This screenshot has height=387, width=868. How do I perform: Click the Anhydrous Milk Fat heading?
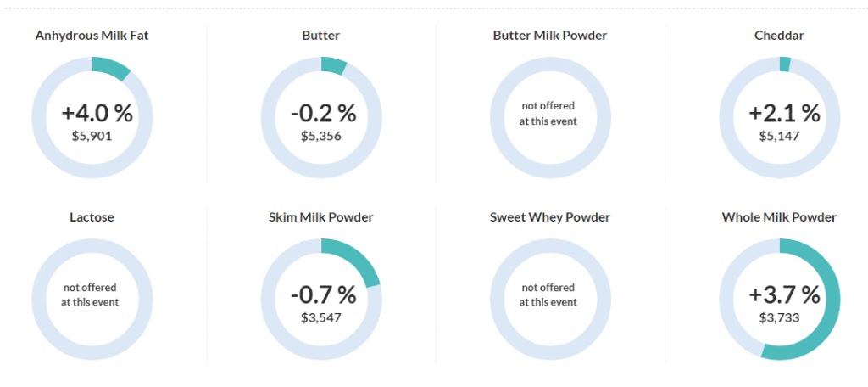pos(92,36)
